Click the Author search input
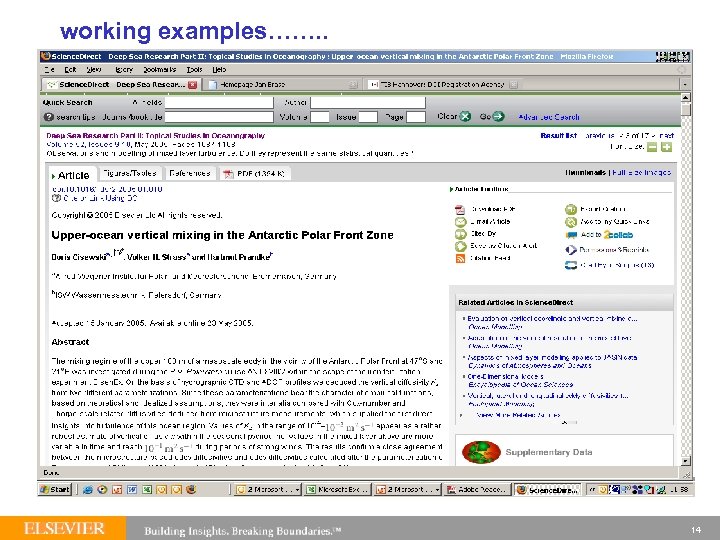 368,102
